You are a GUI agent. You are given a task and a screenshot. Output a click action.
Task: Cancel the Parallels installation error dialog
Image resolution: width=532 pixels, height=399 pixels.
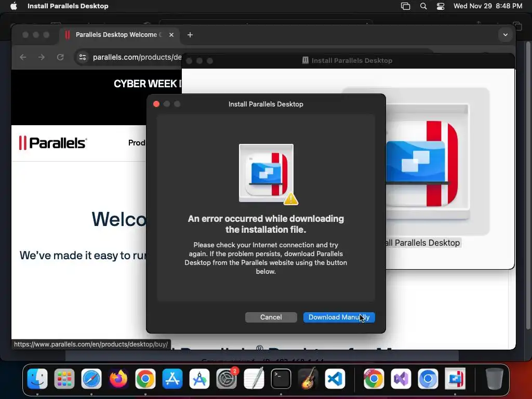tap(271, 317)
